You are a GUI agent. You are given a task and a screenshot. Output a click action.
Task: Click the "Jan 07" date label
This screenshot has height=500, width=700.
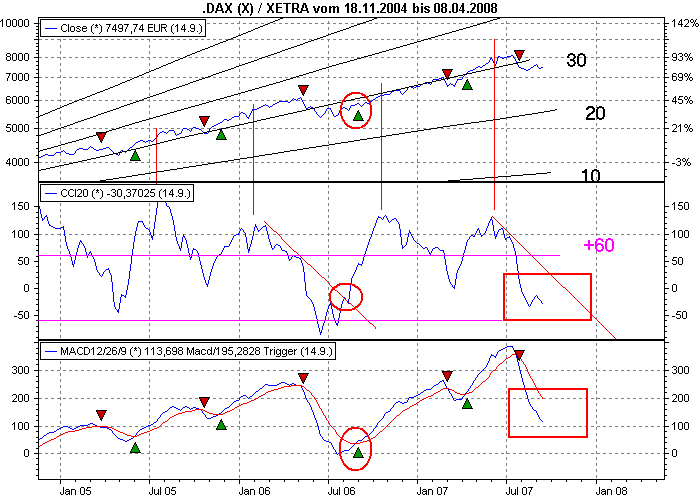pos(433,491)
